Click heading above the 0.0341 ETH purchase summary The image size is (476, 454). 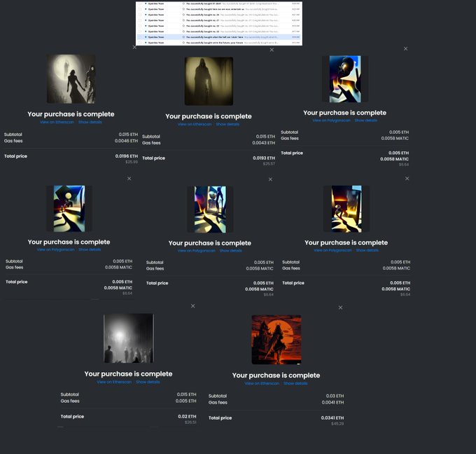click(276, 376)
